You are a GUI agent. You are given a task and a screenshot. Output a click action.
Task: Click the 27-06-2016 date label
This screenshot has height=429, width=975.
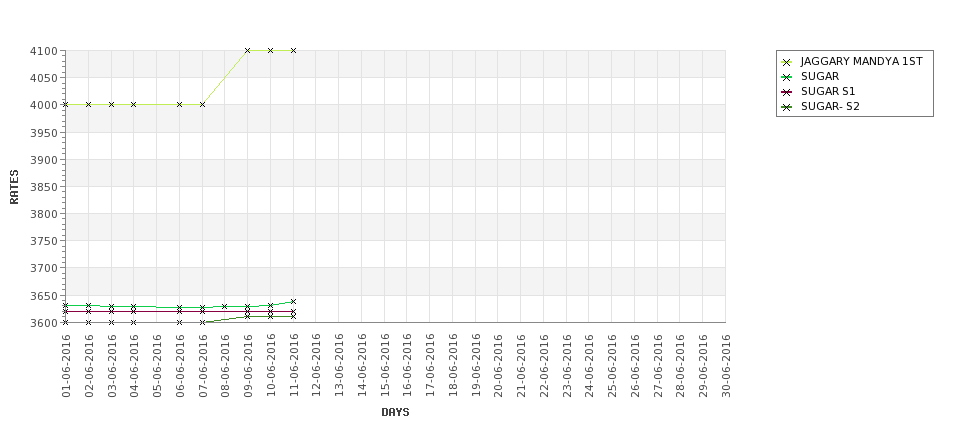(x=658, y=366)
